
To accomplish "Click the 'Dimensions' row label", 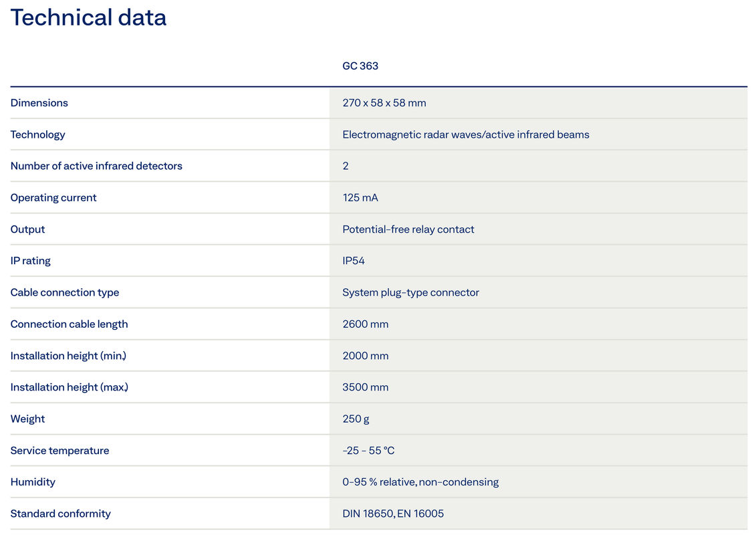I will (x=39, y=103).
